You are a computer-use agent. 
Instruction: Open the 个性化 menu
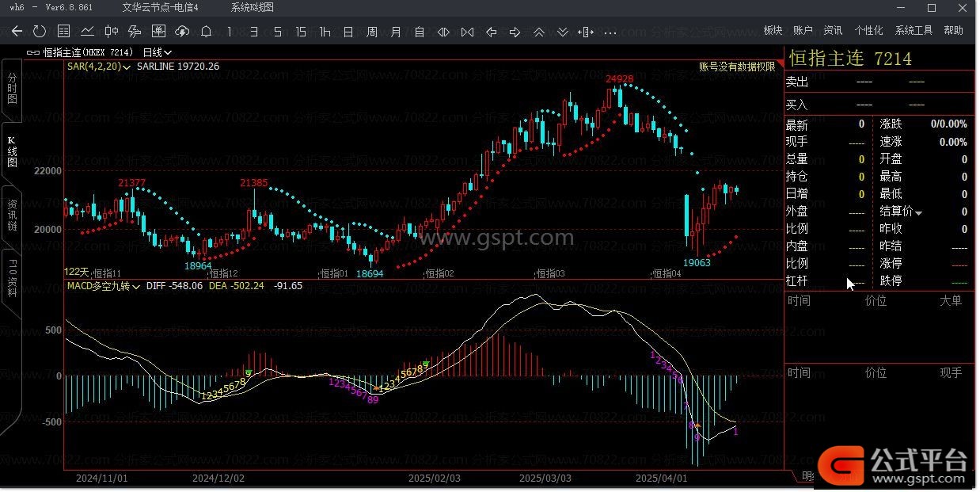point(868,30)
